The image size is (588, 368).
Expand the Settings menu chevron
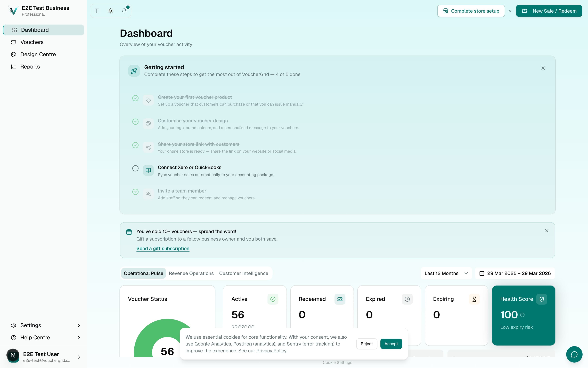coord(79,325)
